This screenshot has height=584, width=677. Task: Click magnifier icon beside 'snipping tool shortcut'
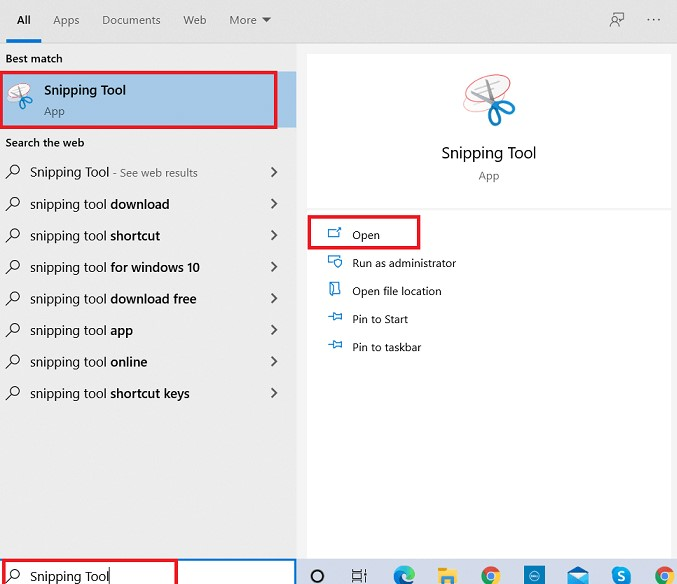point(13,236)
